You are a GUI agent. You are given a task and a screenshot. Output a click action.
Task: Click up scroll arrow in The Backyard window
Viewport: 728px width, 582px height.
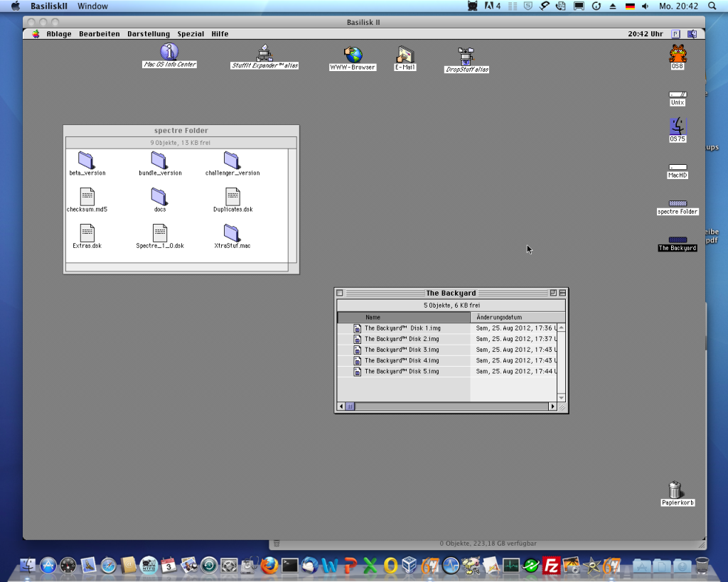(562, 328)
